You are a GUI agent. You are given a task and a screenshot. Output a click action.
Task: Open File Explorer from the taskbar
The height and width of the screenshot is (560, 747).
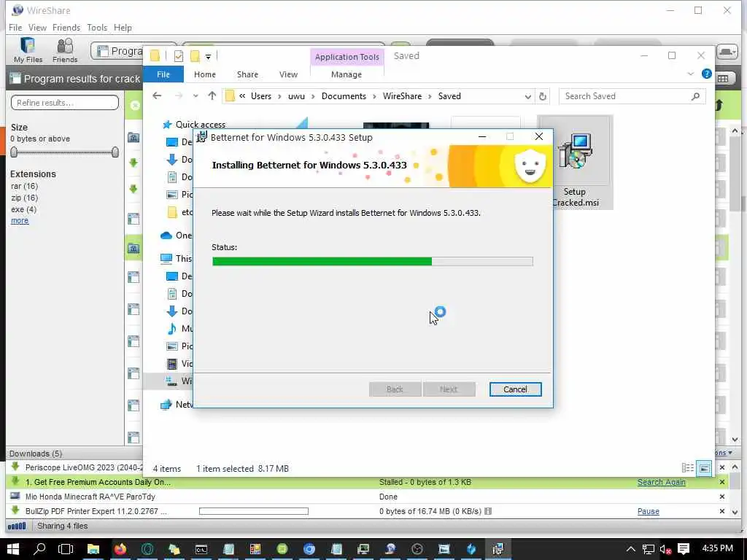click(93, 549)
